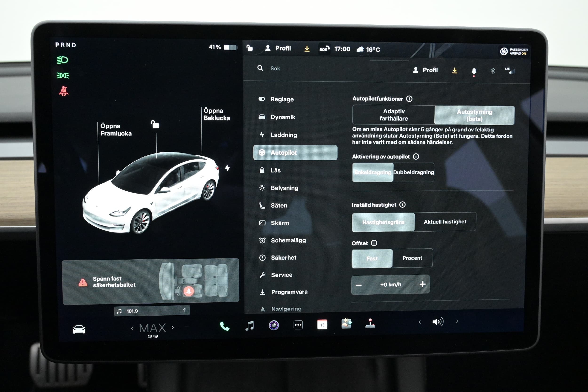Viewport: 588px width, 392px height.
Task: Tap the lock icon in top status bar
Action: (250, 48)
